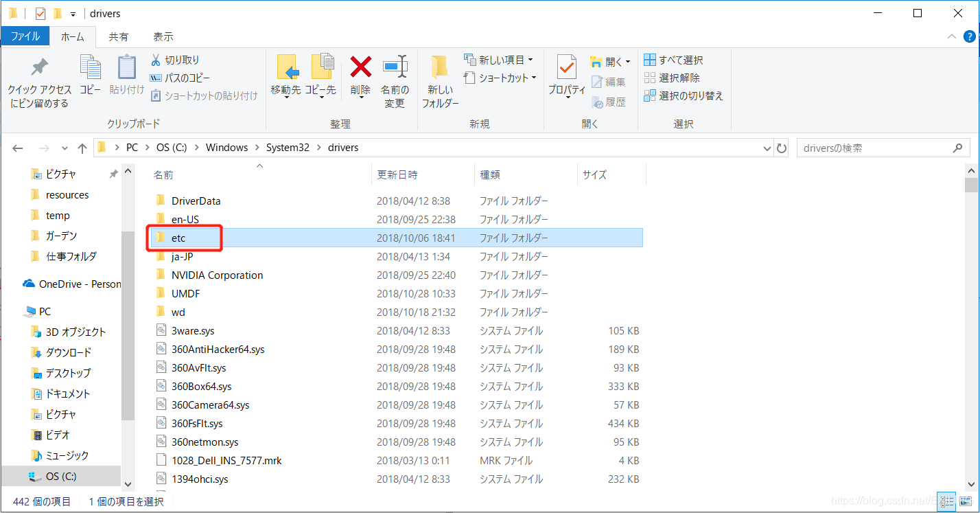980x513 pixels.
Task: Switch to Share (共有) tab
Action: [118, 36]
